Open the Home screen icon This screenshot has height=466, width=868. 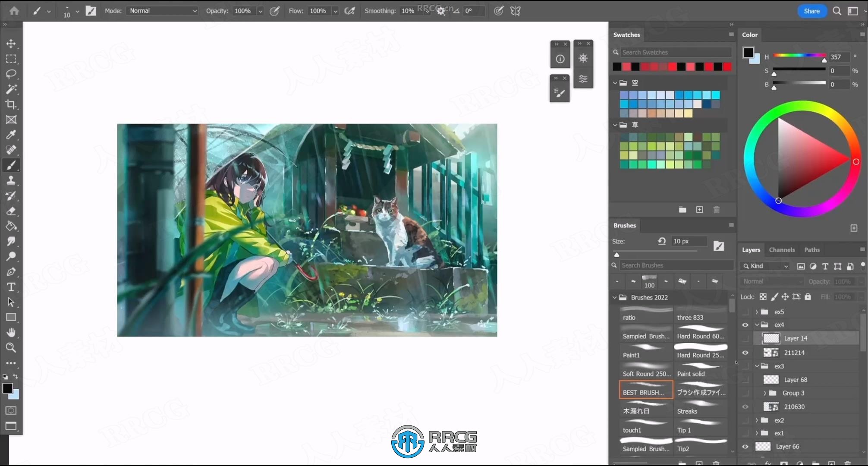[x=14, y=11]
